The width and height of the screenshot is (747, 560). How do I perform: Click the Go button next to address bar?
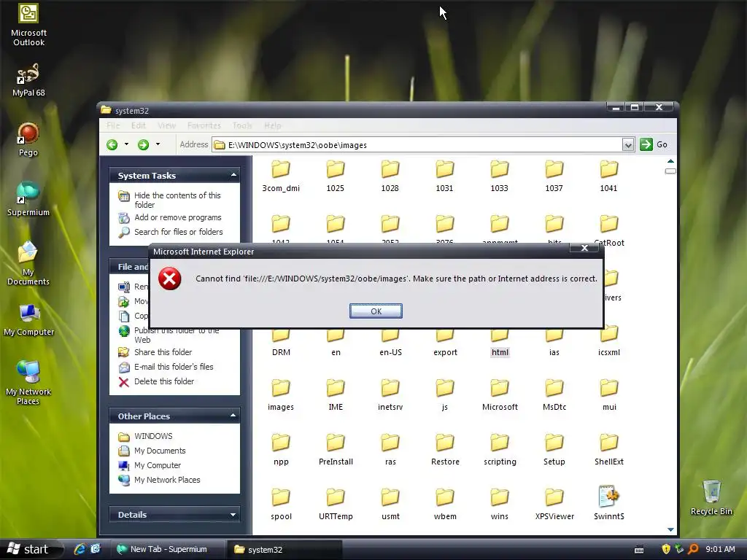tap(654, 144)
